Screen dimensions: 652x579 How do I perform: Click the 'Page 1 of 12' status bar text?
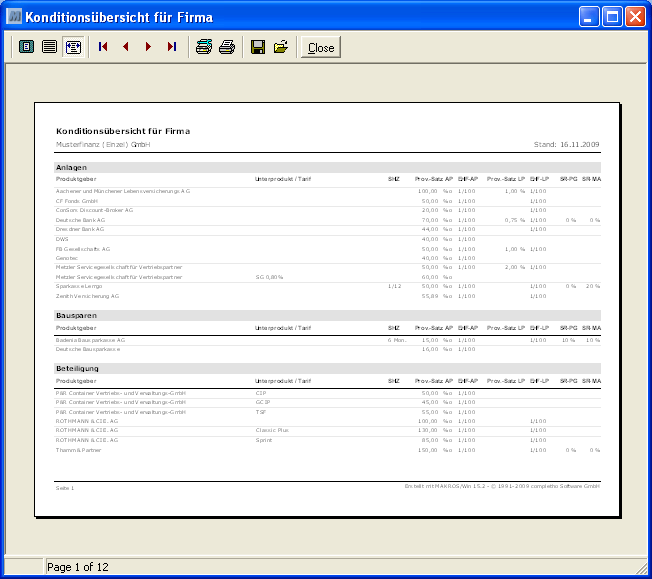pos(78,567)
